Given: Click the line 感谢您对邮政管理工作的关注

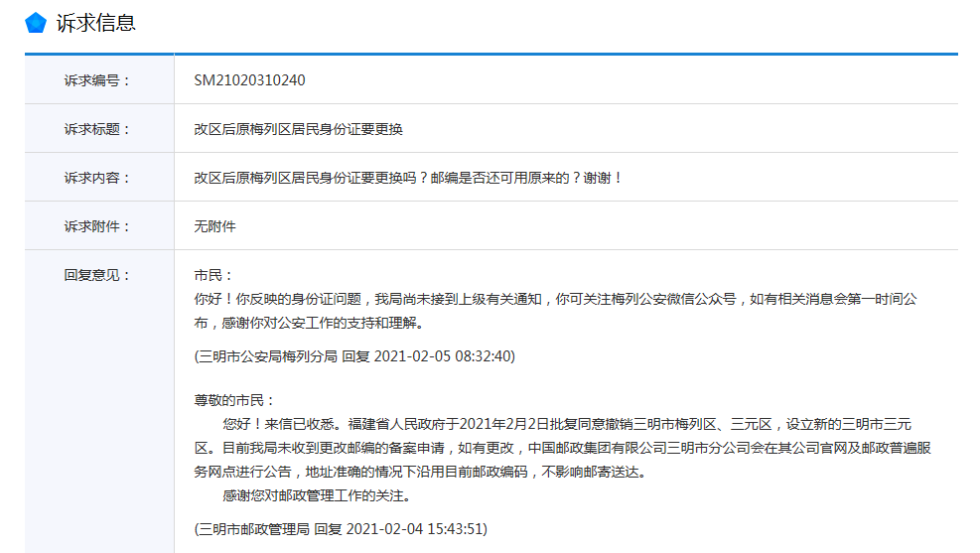Looking at the screenshot, I should 317,495.
